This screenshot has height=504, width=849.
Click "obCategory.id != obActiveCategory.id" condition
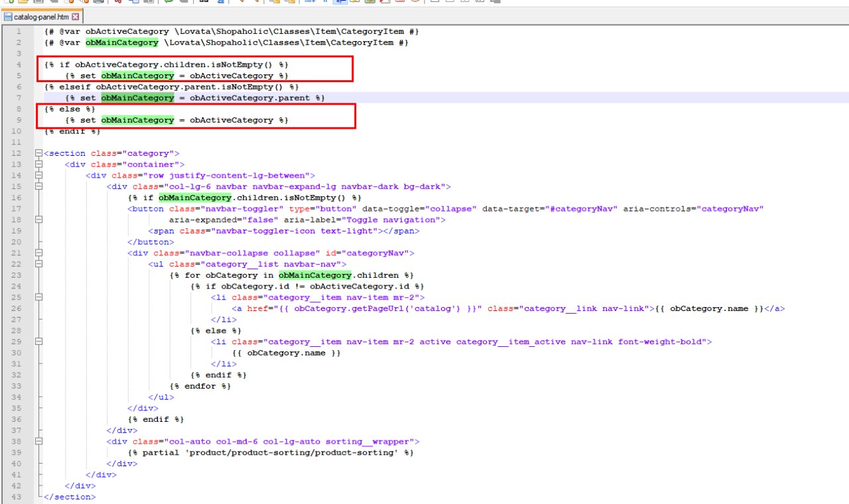314,286
